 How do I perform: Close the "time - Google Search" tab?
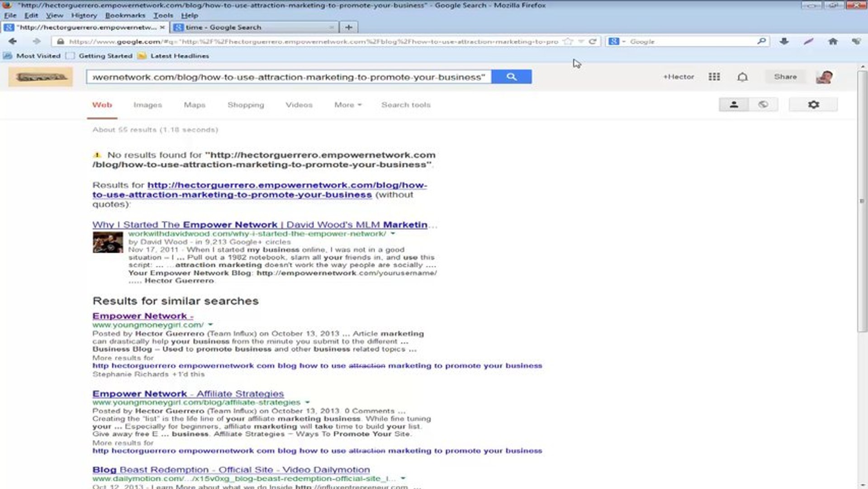coord(332,27)
